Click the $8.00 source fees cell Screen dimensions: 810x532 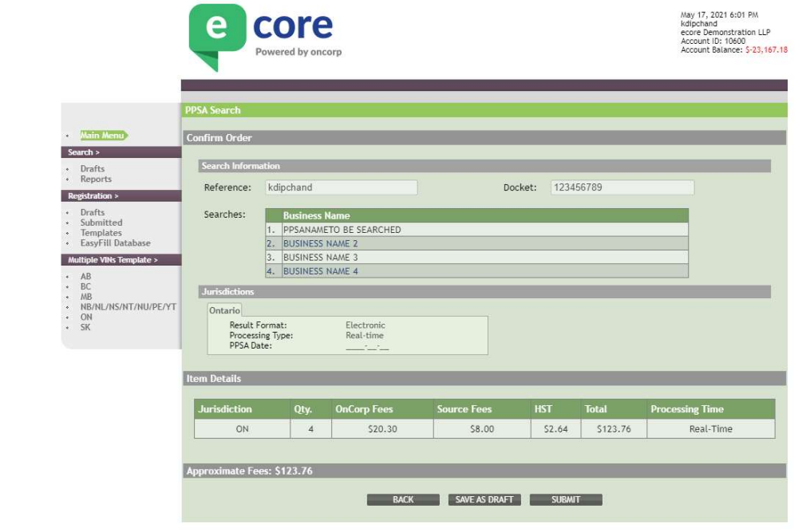482,429
